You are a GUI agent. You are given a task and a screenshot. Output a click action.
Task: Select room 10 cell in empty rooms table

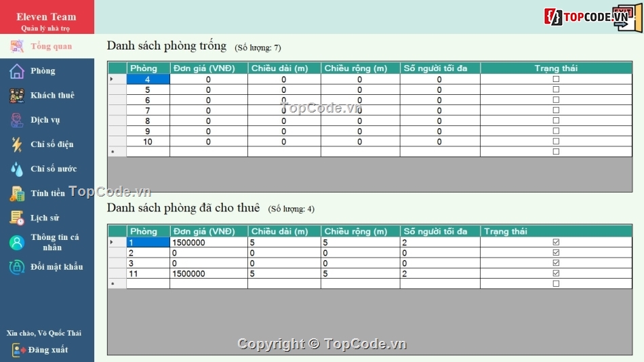coord(148,142)
